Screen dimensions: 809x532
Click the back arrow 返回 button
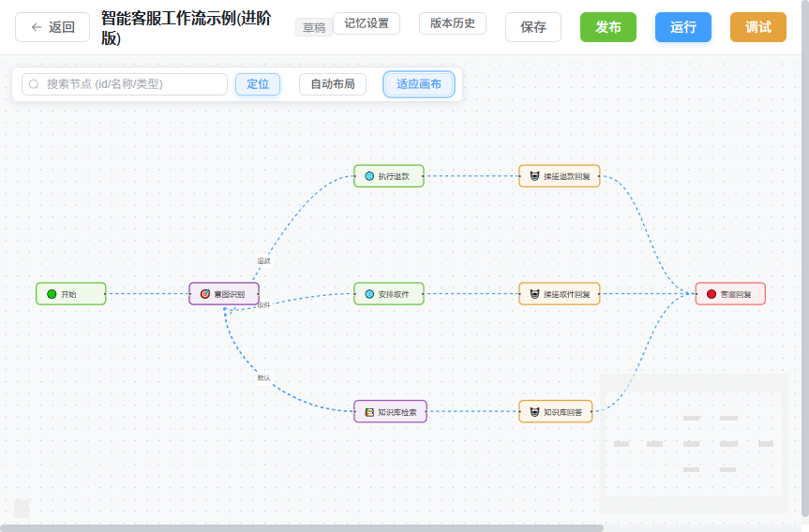point(52,27)
